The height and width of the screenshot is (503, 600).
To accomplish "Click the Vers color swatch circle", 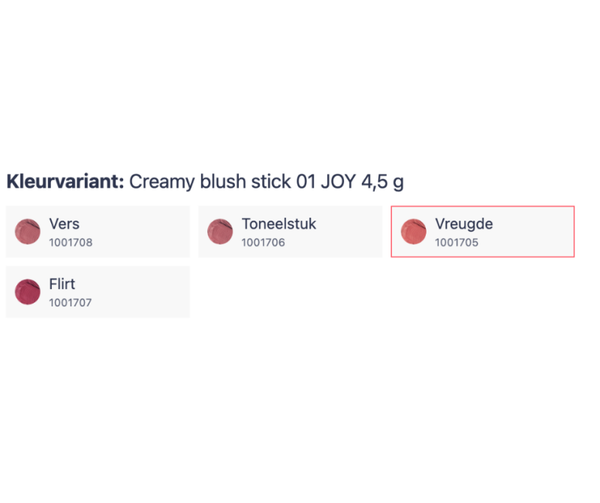I will (x=27, y=232).
